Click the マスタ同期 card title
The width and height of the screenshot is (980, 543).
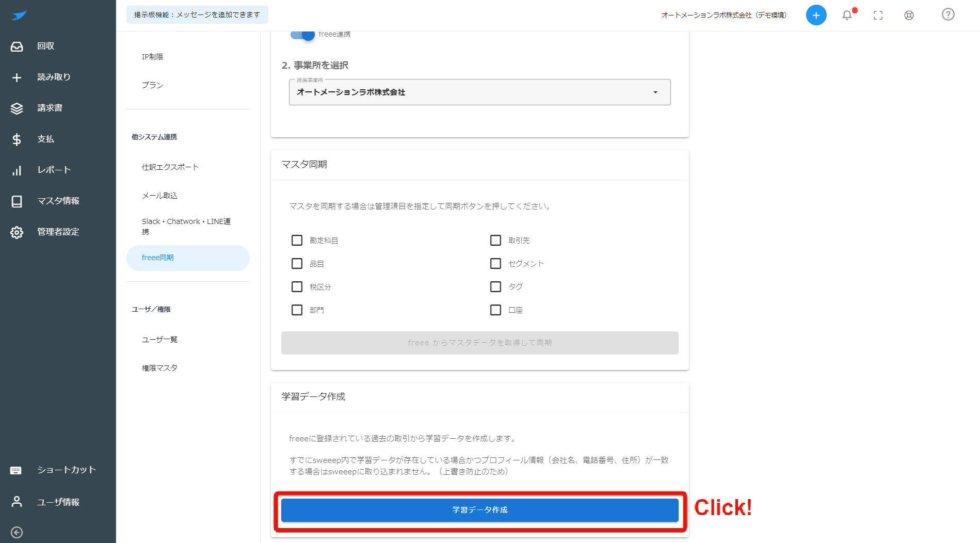(x=304, y=164)
